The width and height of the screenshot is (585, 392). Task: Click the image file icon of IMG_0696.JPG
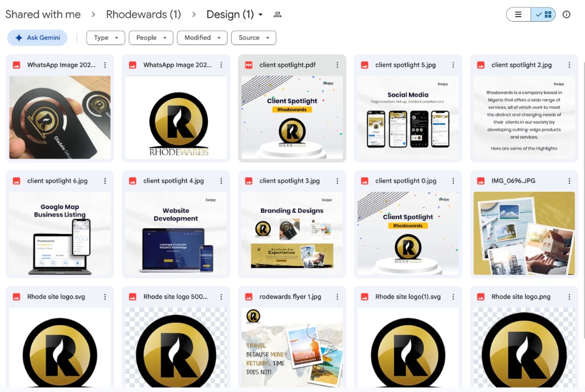coord(481,181)
